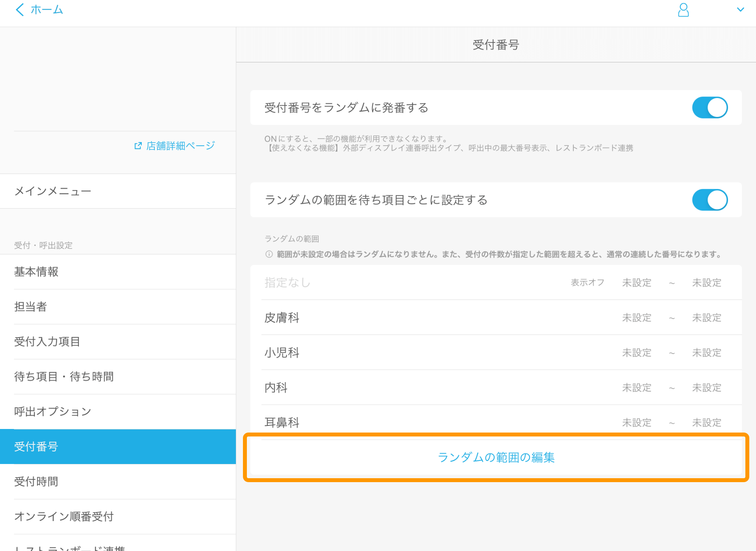
Task: Click 指定なし end value 未設定
Action: [707, 283]
